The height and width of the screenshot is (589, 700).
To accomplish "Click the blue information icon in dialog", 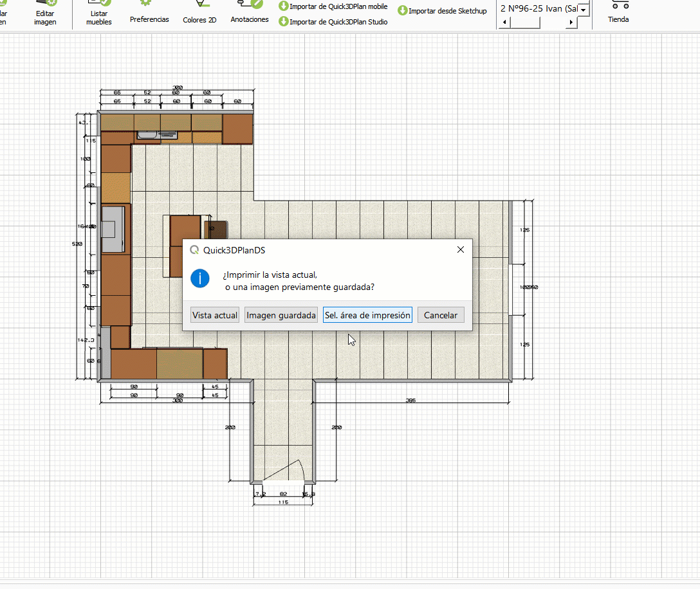I will (201, 278).
